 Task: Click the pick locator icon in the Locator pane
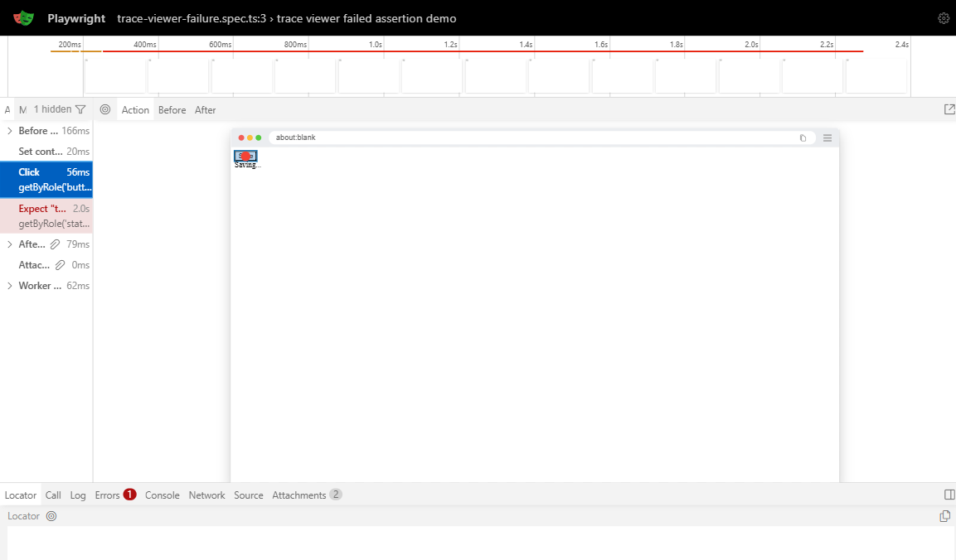pyautogui.click(x=51, y=516)
